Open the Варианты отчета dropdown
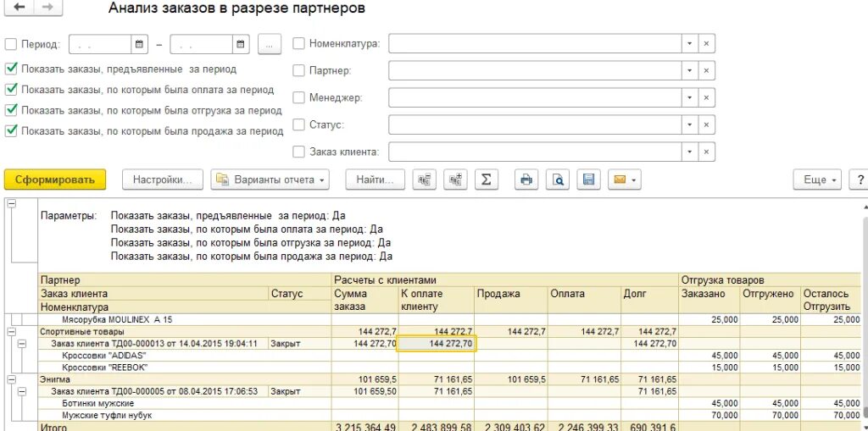 (270, 180)
